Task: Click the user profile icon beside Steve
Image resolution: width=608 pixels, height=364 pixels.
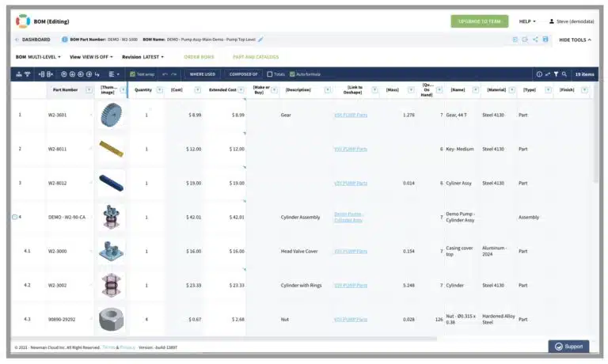Action: [551, 21]
